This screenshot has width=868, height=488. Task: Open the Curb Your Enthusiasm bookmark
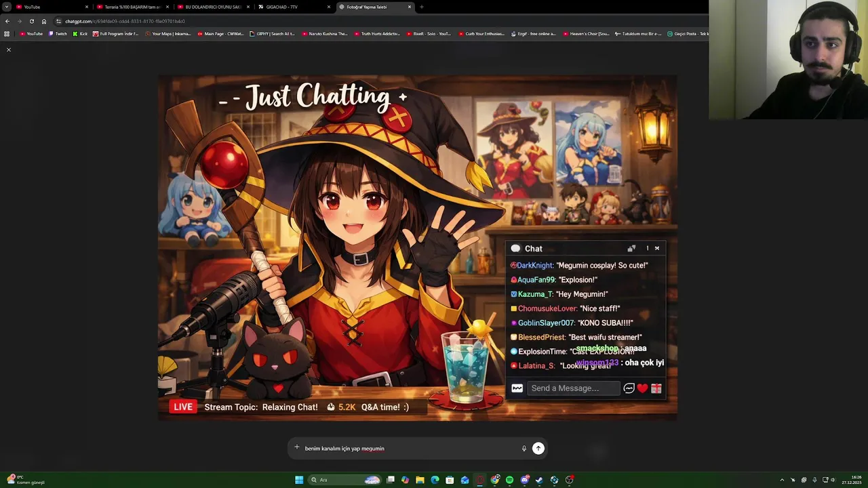[481, 33]
